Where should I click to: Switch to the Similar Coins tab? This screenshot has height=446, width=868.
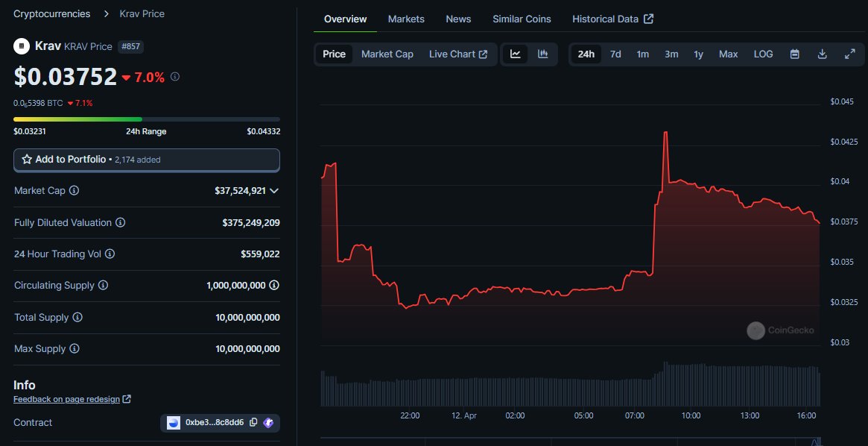point(522,19)
